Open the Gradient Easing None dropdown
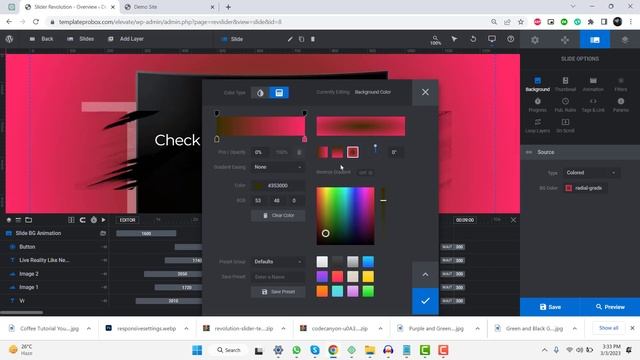Screen dimensions: 640x360 278,167
